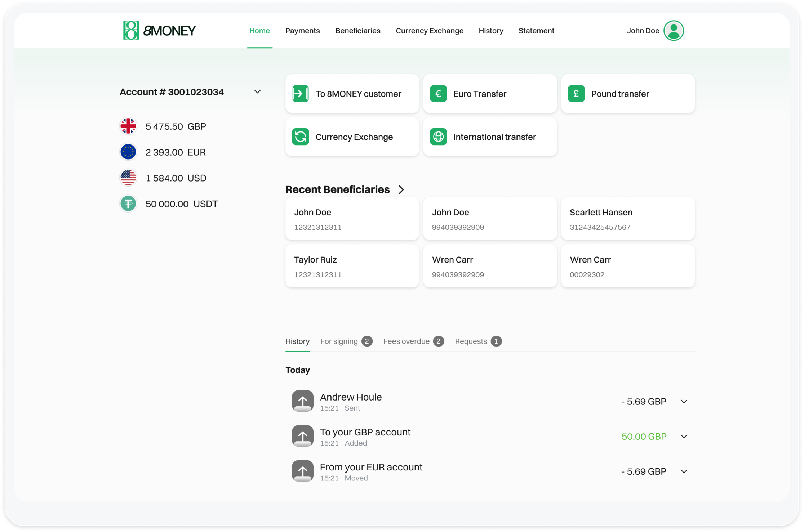This screenshot has width=804, height=532.
Task: Expand the 50.00 GBP transaction row
Action: (684, 436)
